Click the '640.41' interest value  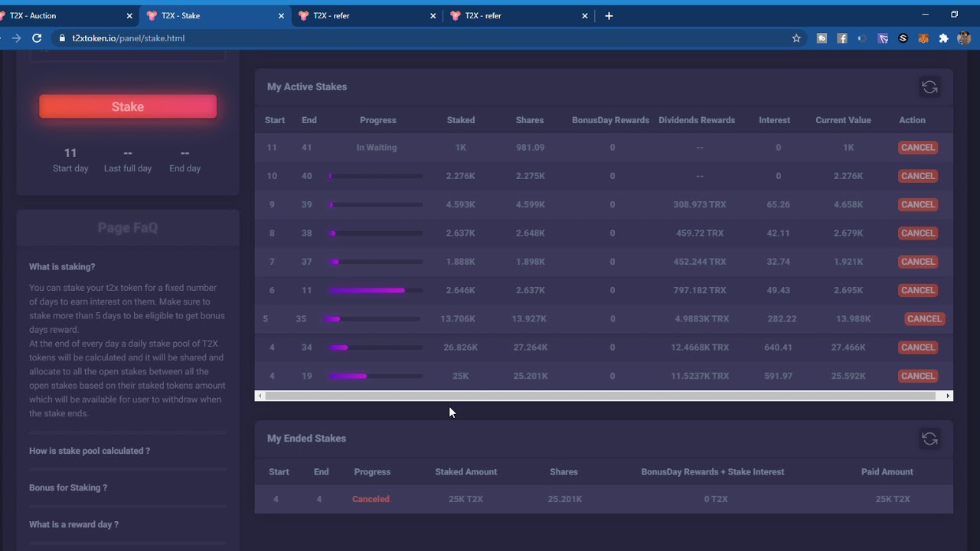(778, 347)
